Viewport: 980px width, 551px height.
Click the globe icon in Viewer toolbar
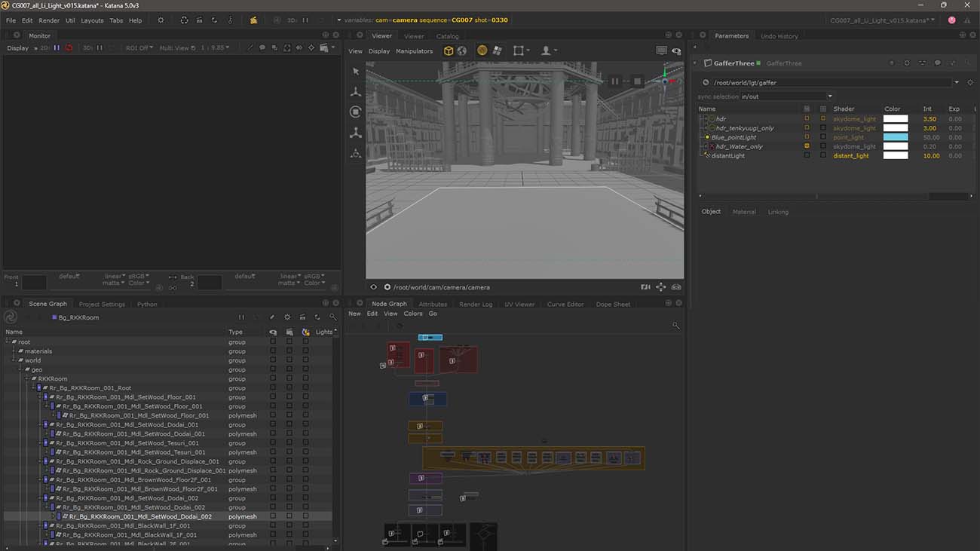coord(462,51)
